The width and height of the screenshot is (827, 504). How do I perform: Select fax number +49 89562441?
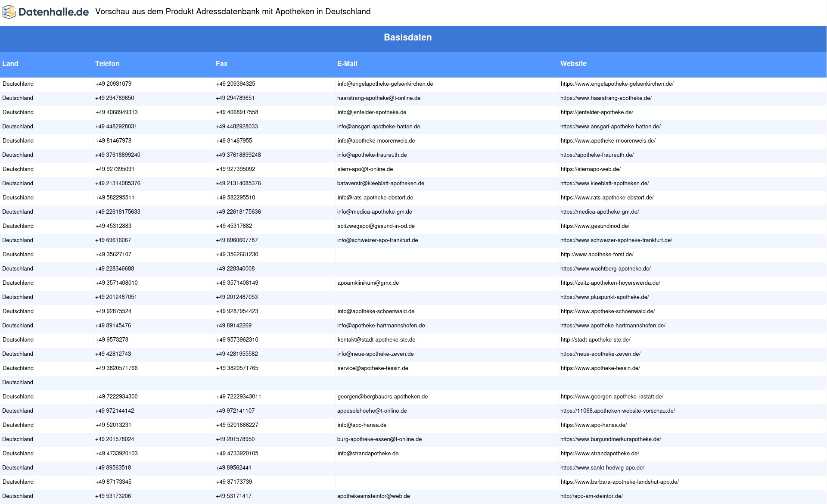click(233, 468)
